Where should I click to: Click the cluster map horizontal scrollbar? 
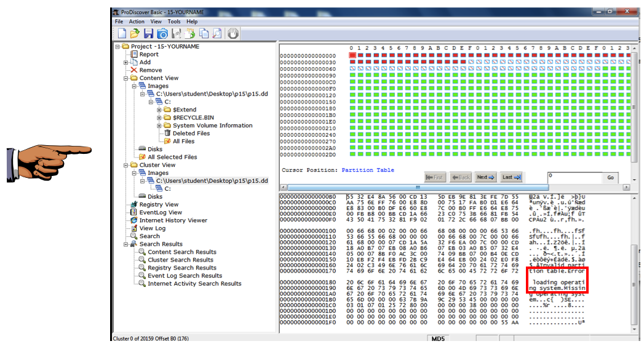418,187
